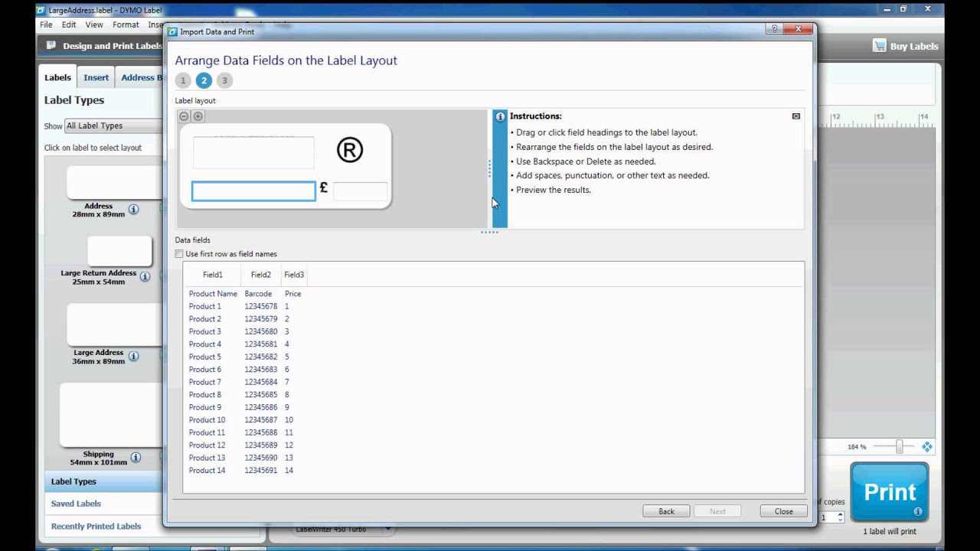Select the registered trademark symbol on the label

tap(350, 150)
